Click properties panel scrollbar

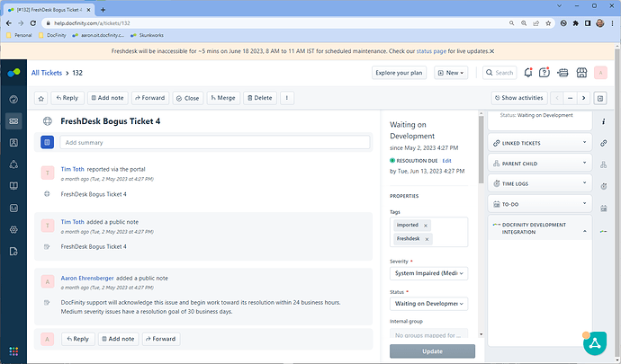(x=481, y=150)
